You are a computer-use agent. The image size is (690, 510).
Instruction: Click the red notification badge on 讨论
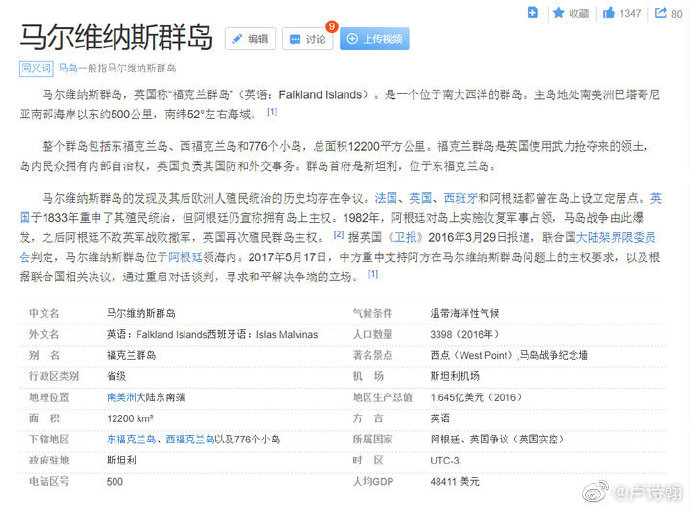pos(331,26)
